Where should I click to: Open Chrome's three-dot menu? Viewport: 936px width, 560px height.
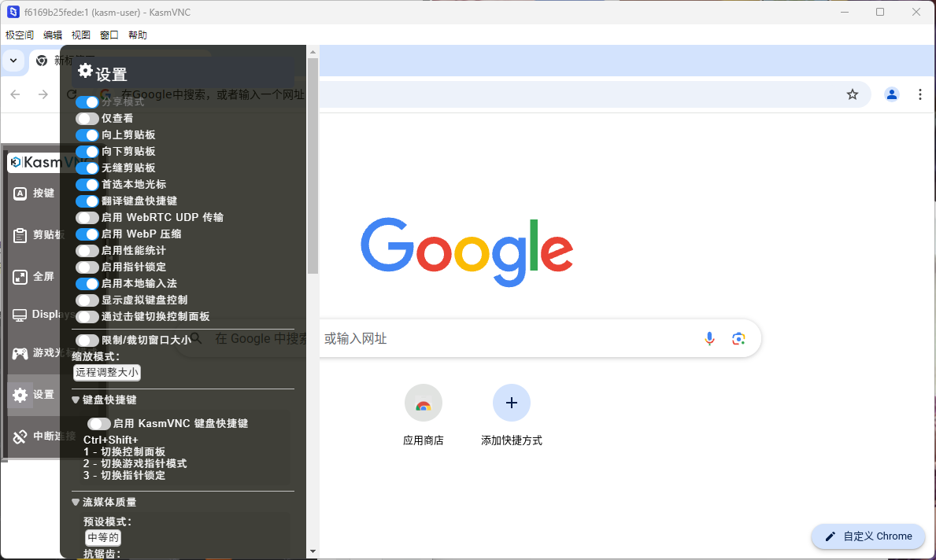click(920, 94)
